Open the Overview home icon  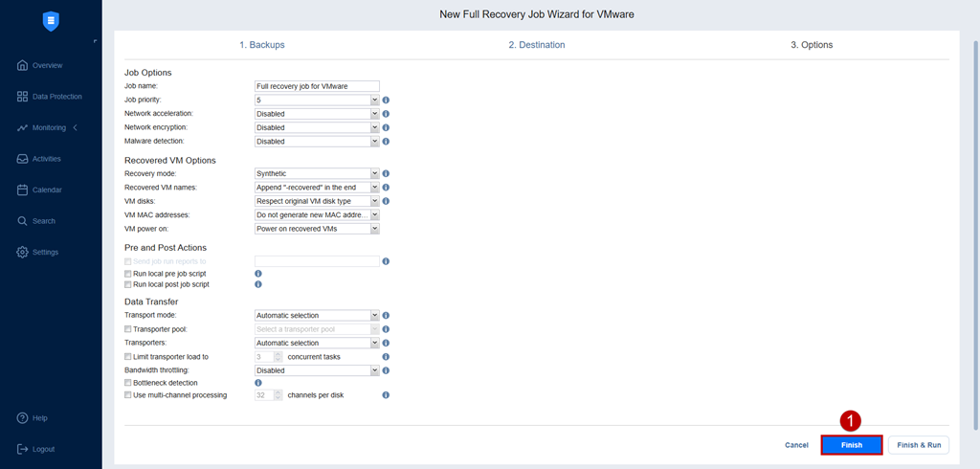pyautogui.click(x=23, y=65)
